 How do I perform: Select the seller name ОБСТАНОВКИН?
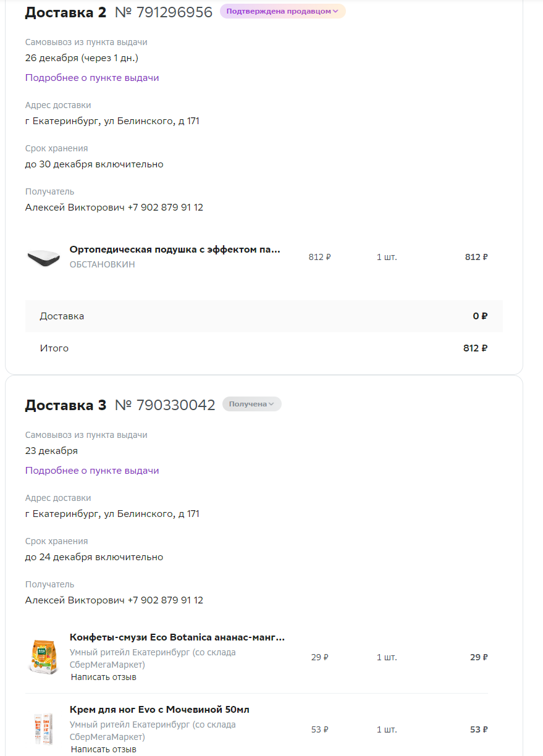coord(102,264)
